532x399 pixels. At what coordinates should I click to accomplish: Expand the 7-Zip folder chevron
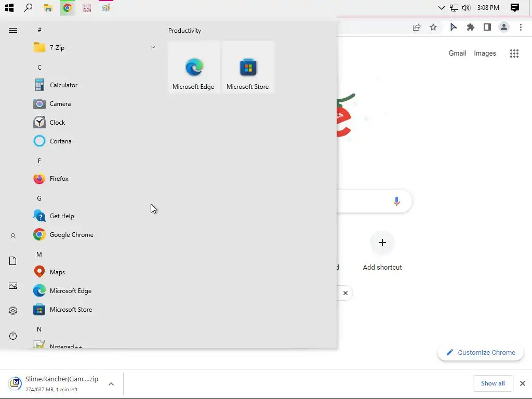(153, 47)
